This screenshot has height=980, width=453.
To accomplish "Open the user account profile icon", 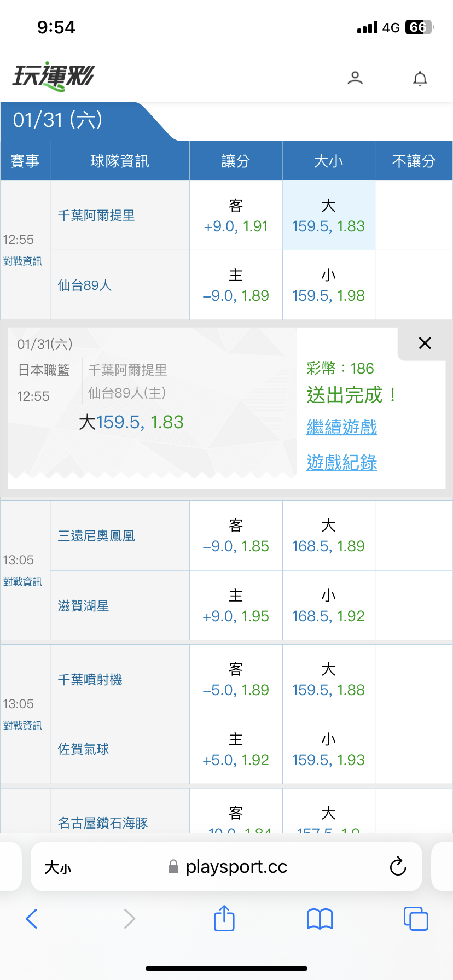I will [x=355, y=78].
